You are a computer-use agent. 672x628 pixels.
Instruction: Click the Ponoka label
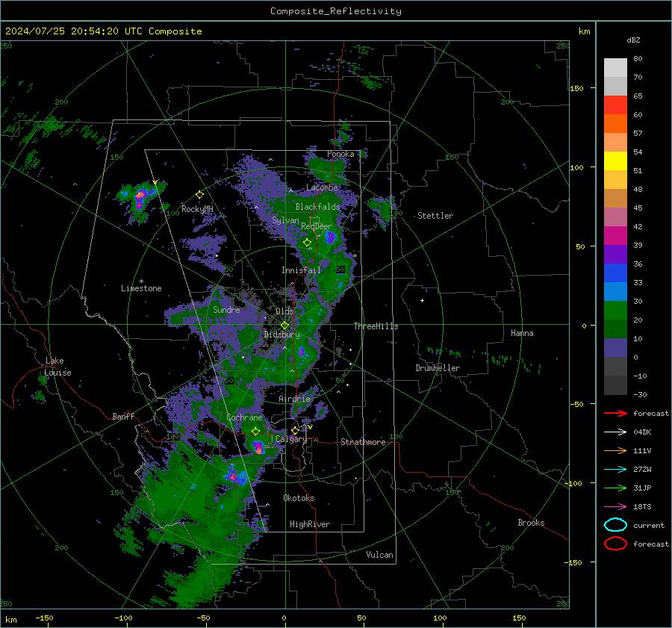pos(340,154)
